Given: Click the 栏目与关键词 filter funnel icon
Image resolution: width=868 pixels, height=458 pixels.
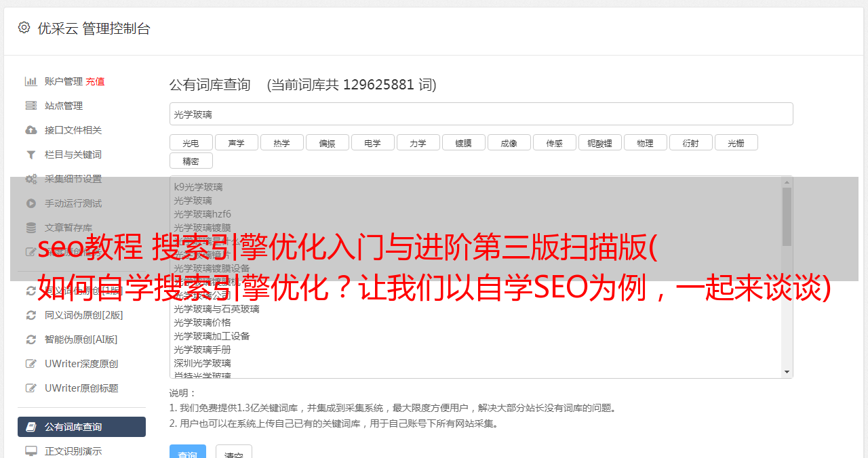Looking at the screenshot, I should coord(31,154).
